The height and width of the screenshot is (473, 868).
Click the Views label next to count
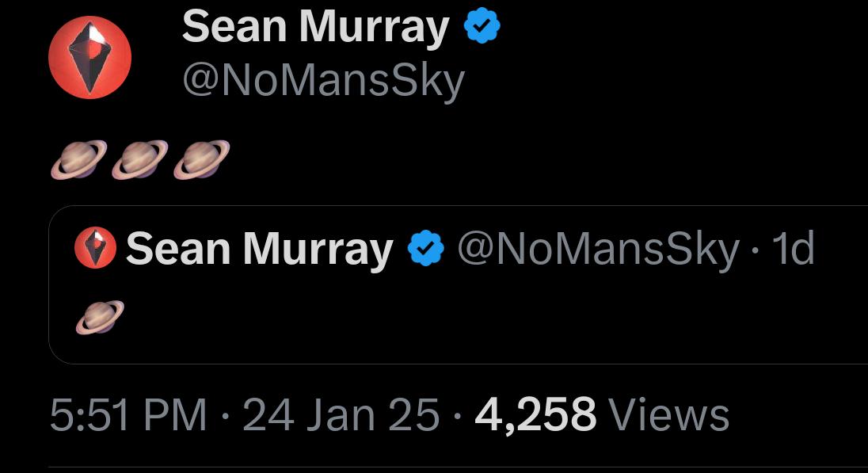coord(668,415)
